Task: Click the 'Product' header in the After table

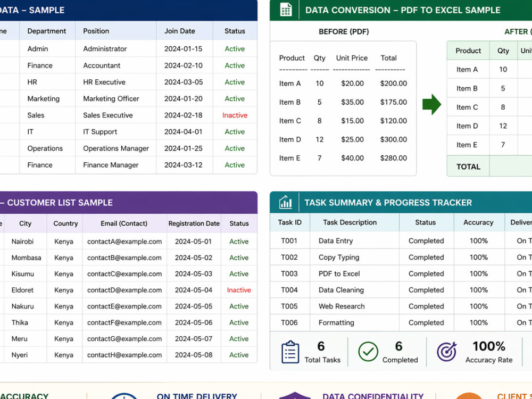Action: [468, 51]
